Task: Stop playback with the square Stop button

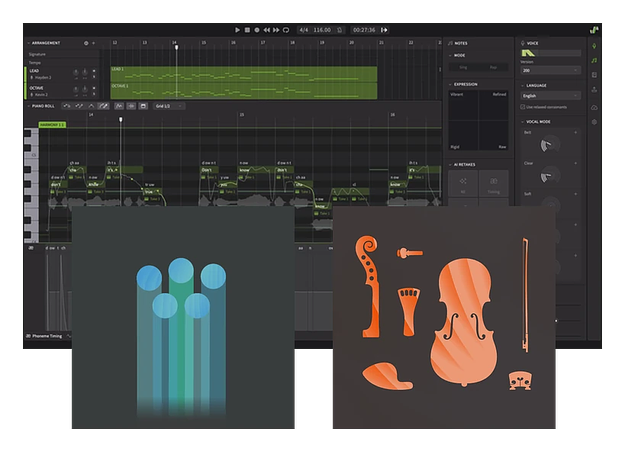Action: click(x=247, y=30)
